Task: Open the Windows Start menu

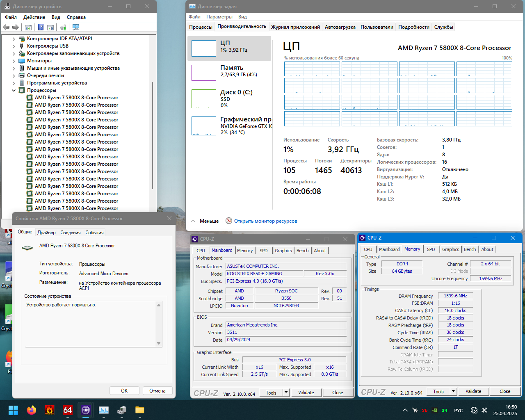Action: click(14, 410)
